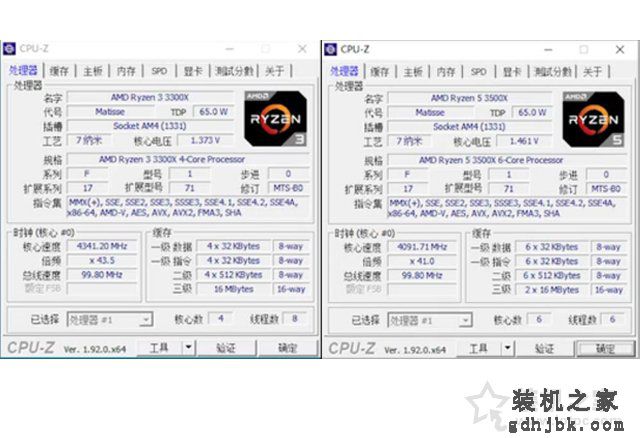Open 关于 tab in right CPU-Z window
This screenshot has width=640, height=438.
(593, 72)
